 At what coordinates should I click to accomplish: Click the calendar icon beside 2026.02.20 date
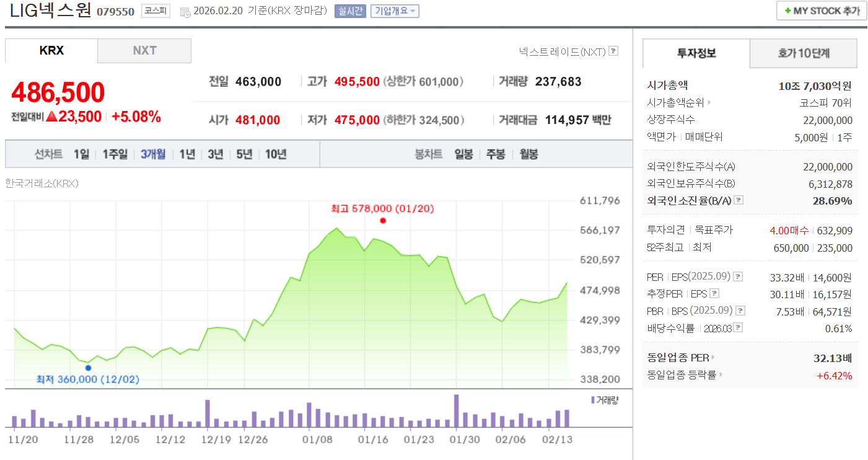(x=185, y=12)
